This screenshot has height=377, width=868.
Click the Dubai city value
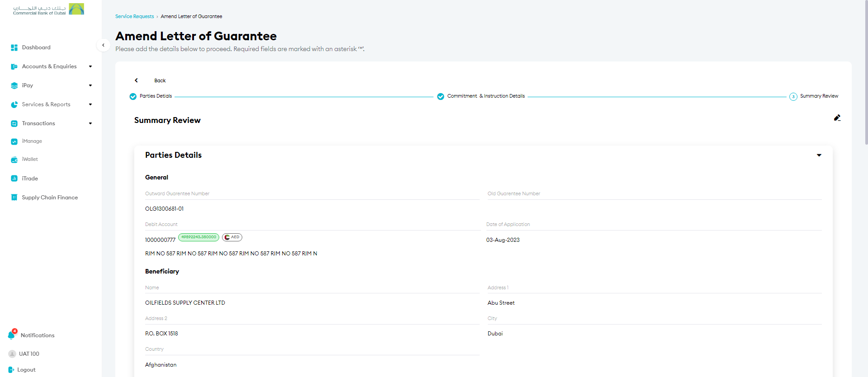point(495,334)
